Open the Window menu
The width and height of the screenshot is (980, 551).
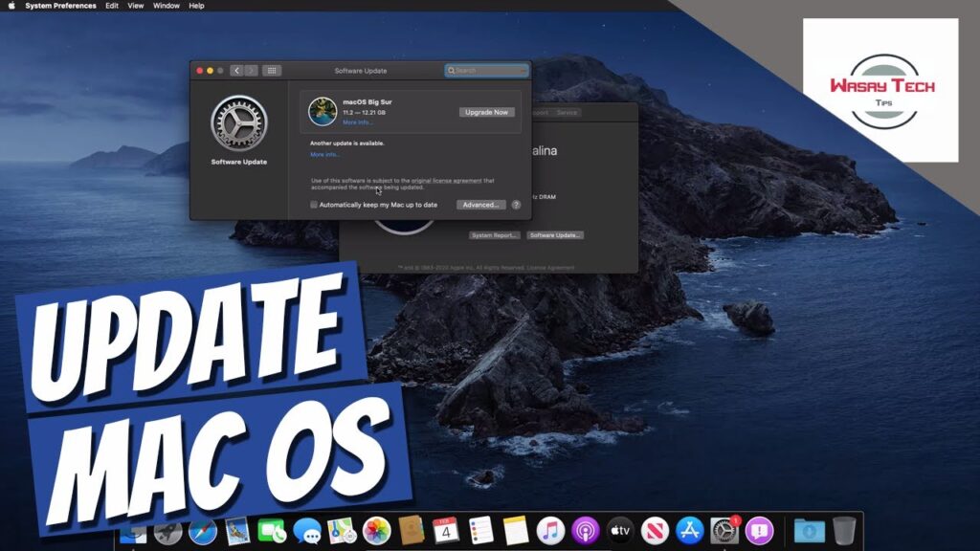167,6
